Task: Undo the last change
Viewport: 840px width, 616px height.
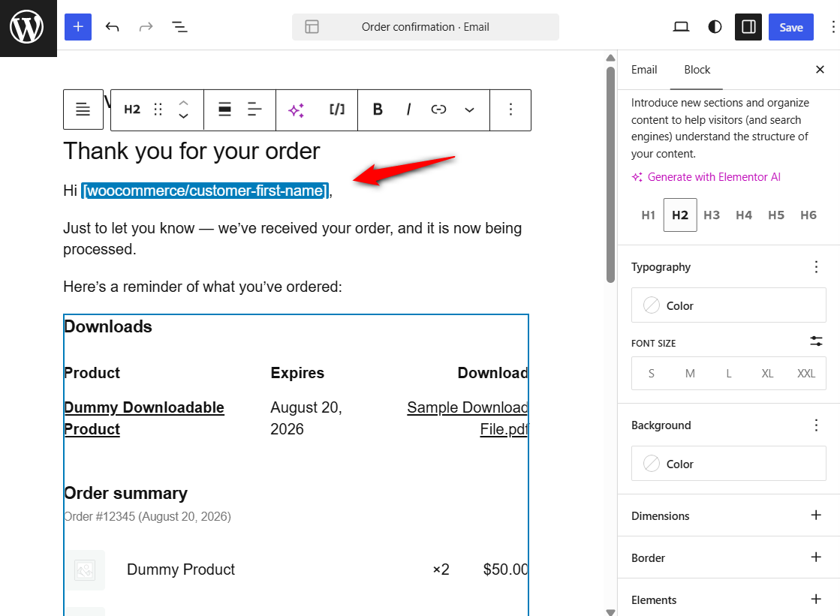Action: pyautogui.click(x=112, y=27)
